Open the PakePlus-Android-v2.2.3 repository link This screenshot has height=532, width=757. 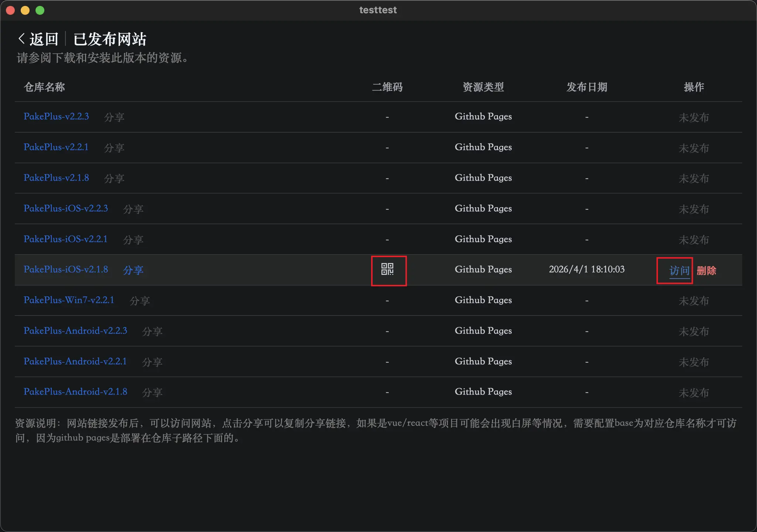pyautogui.click(x=75, y=331)
